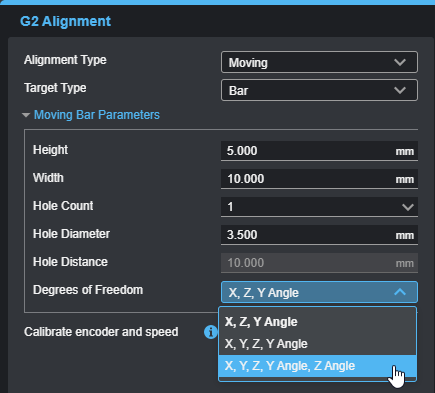Close the Degrees of Freedom dropdown

point(319,292)
